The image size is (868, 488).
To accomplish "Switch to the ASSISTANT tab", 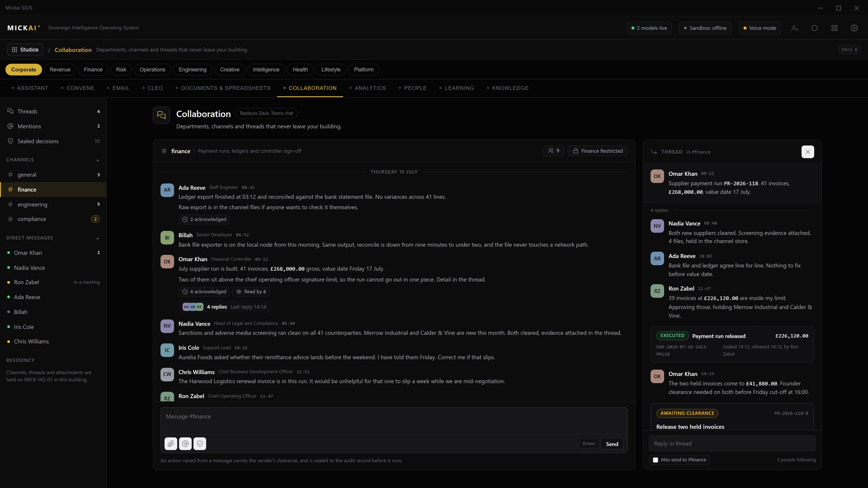I will click(30, 88).
